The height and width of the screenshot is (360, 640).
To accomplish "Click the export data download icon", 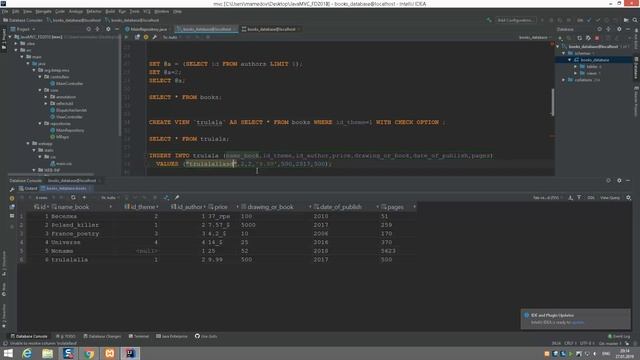I will click(570, 198).
